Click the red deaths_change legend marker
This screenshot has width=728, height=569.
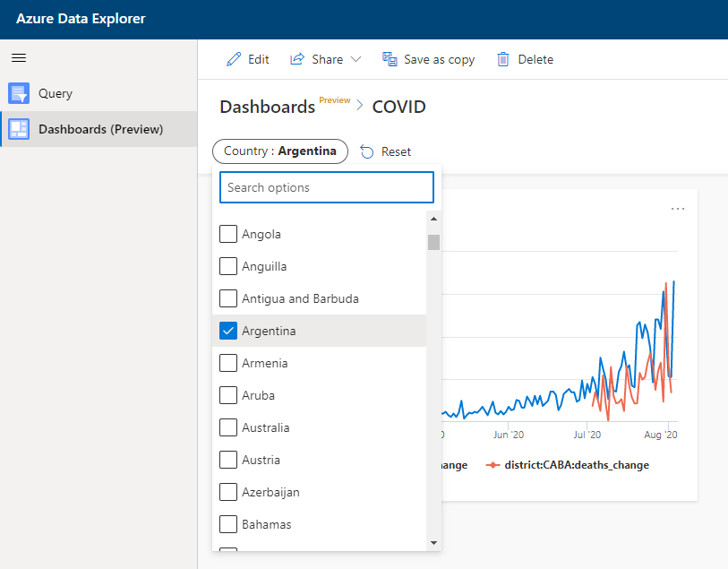[x=492, y=465]
